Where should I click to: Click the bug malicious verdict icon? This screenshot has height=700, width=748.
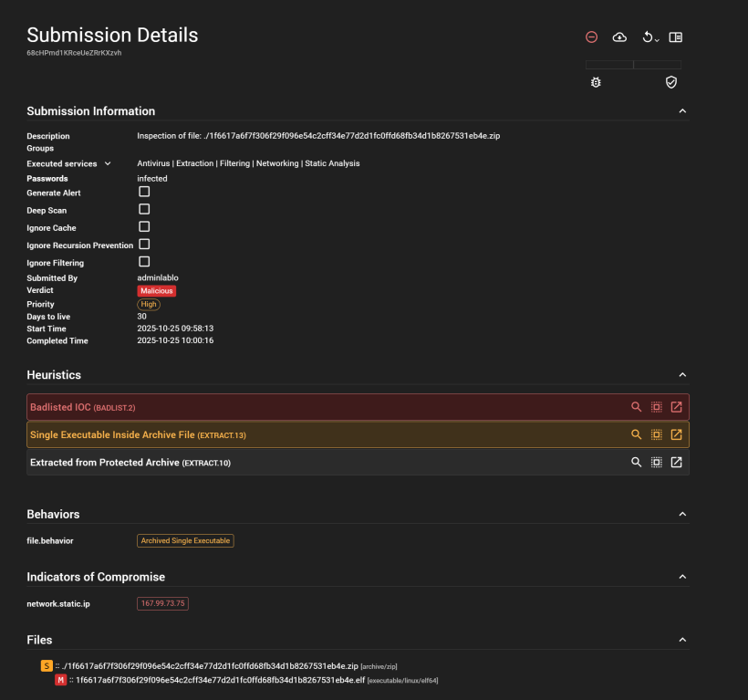pyautogui.click(x=596, y=82)
